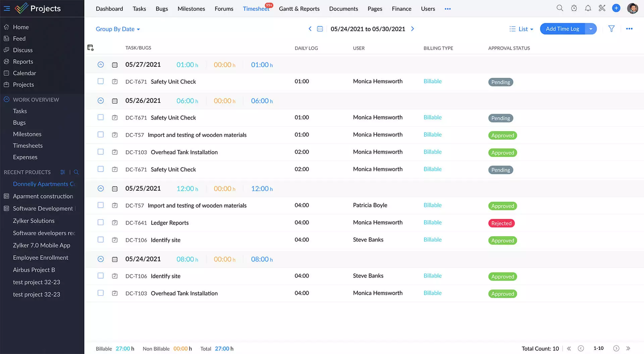Collapse the 05/26/2021 date group

pos(101,101)
